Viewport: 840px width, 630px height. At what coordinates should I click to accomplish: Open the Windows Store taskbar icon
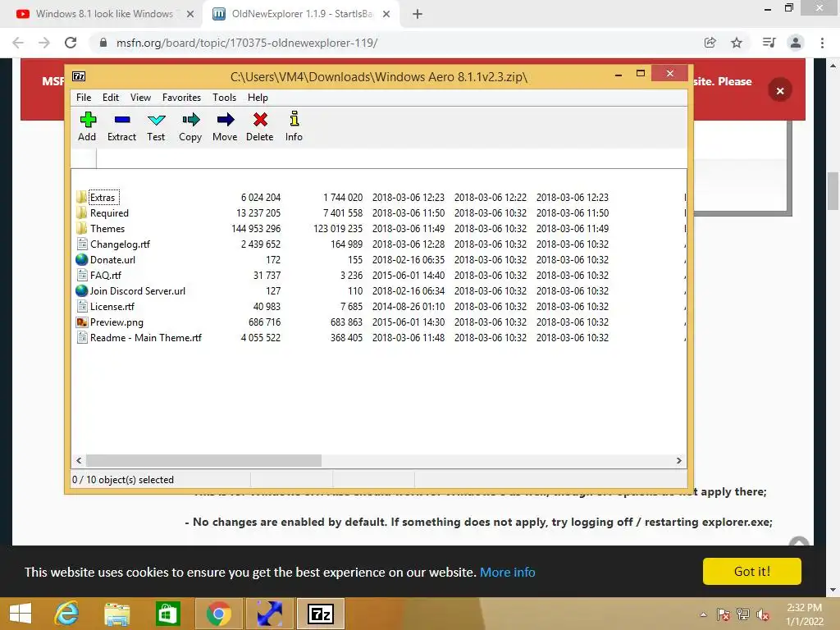pyautogui.click(x=167, y=614)
